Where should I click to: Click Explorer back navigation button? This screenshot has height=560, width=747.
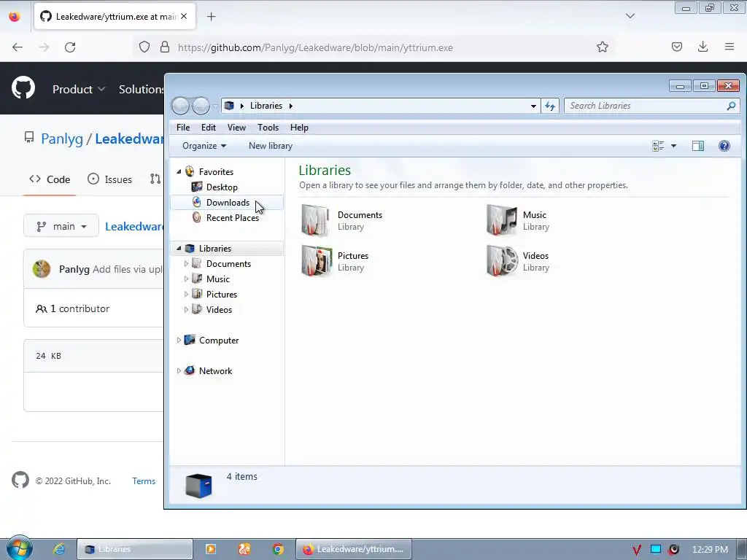click(x=181, y=106)
